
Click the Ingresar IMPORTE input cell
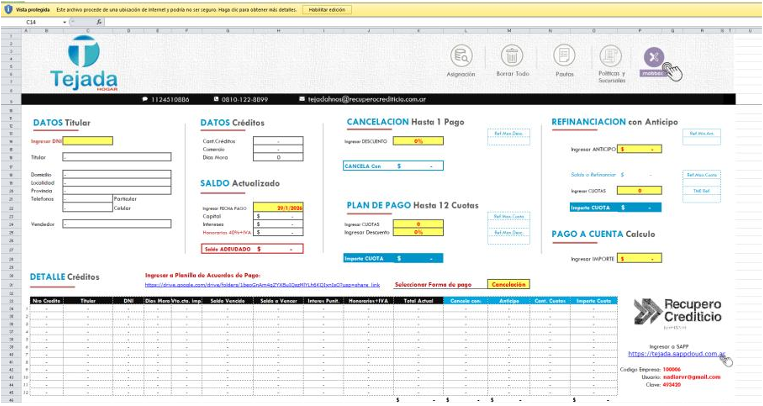click(x=640, y=258)
